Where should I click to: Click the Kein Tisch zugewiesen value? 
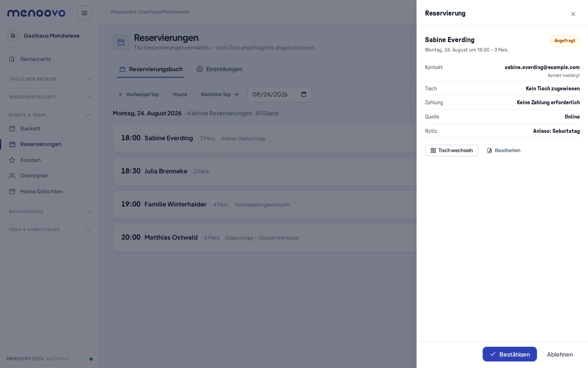(553, 88)
